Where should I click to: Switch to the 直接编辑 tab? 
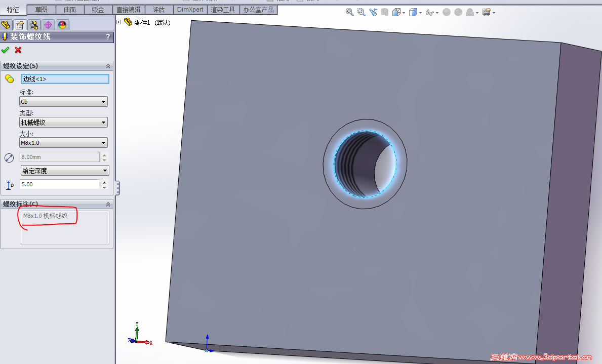point(129,10)
